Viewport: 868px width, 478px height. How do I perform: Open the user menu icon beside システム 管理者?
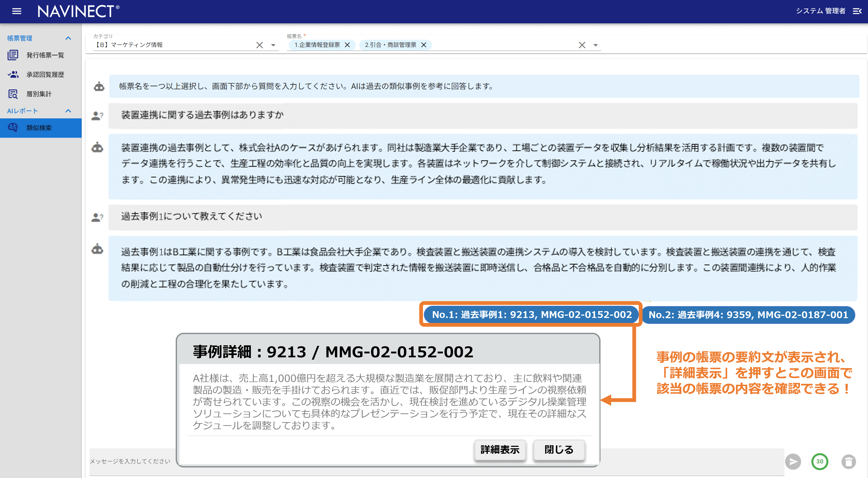tap(857, 11)
